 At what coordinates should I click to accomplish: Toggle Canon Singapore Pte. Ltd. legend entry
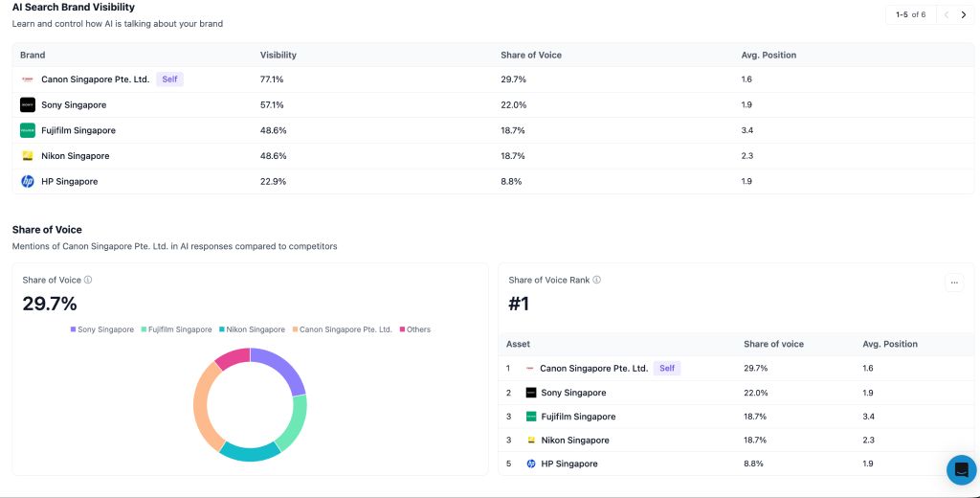342,329
